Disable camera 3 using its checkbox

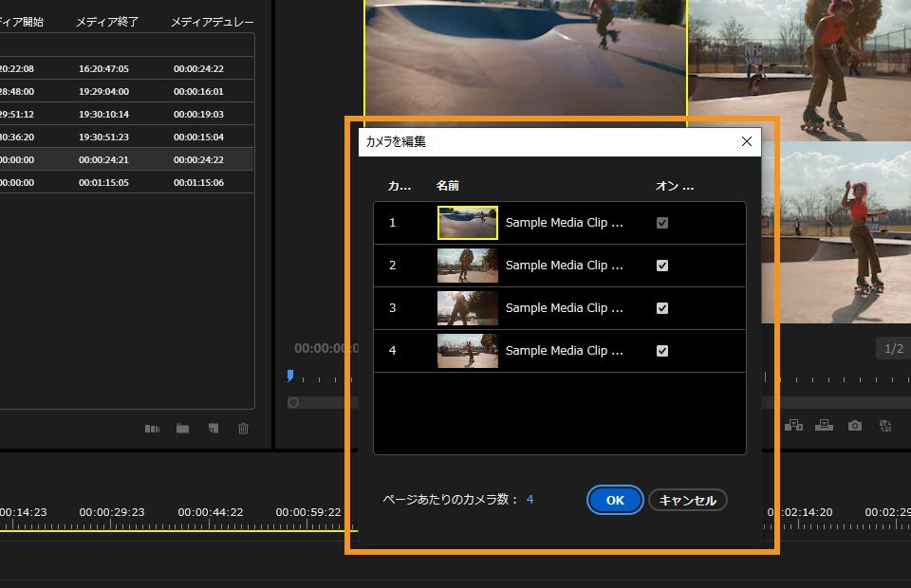662,308
